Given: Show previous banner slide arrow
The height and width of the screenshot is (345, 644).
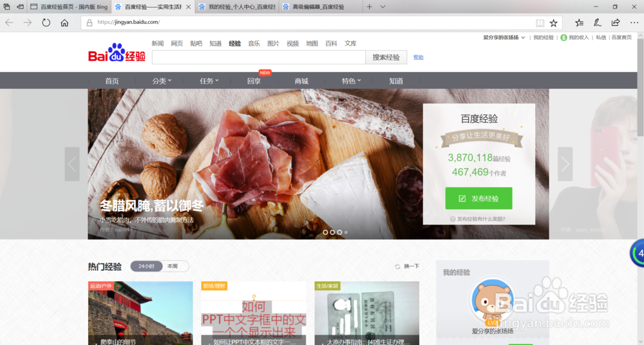Looking at the screenshot, I should 72,164.
